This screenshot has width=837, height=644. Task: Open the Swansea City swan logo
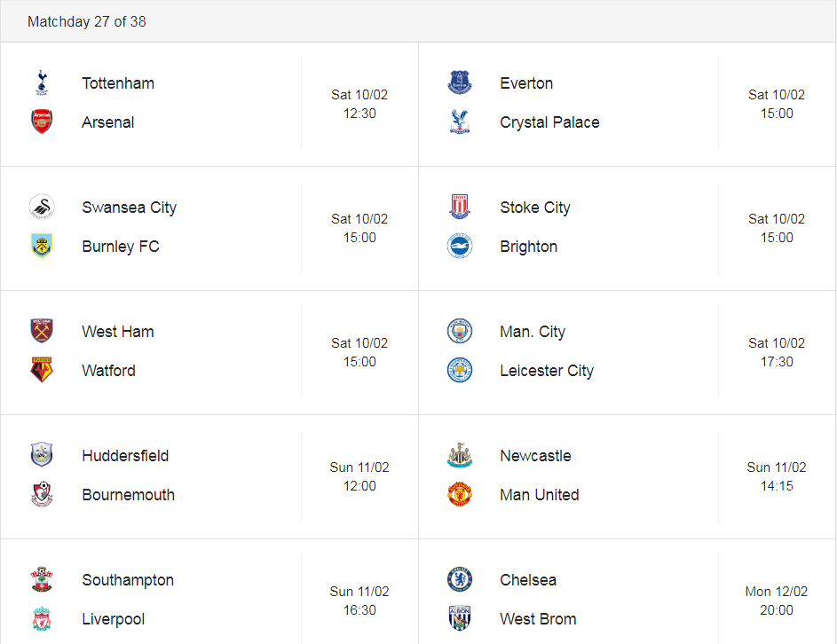tap(42, 207)
